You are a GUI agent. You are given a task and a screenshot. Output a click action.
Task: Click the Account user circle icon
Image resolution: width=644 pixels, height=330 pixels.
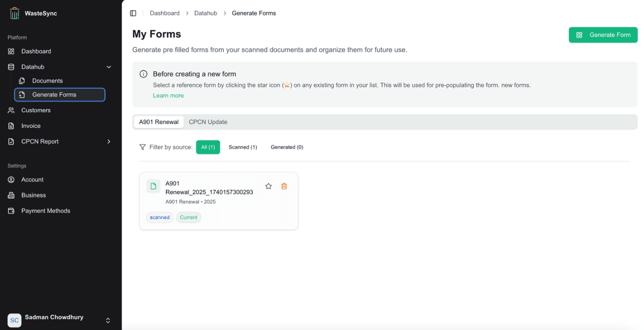(x=11, y=180)
